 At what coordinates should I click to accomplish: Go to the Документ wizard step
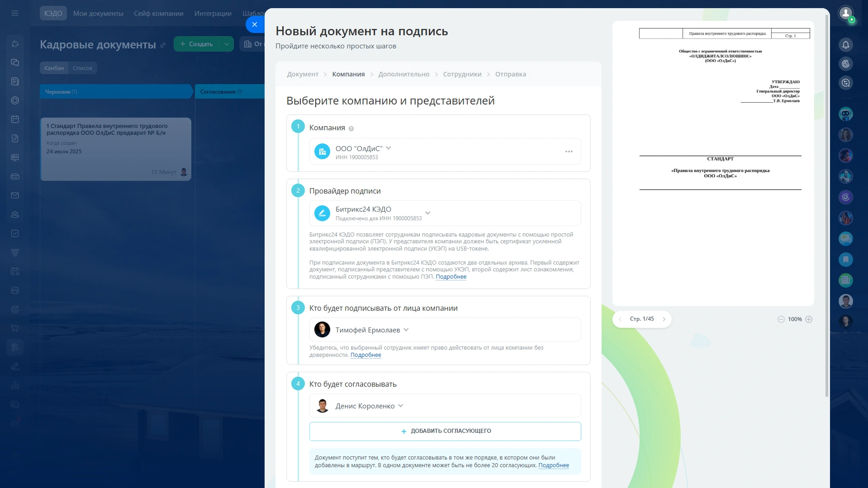[303, 74]
